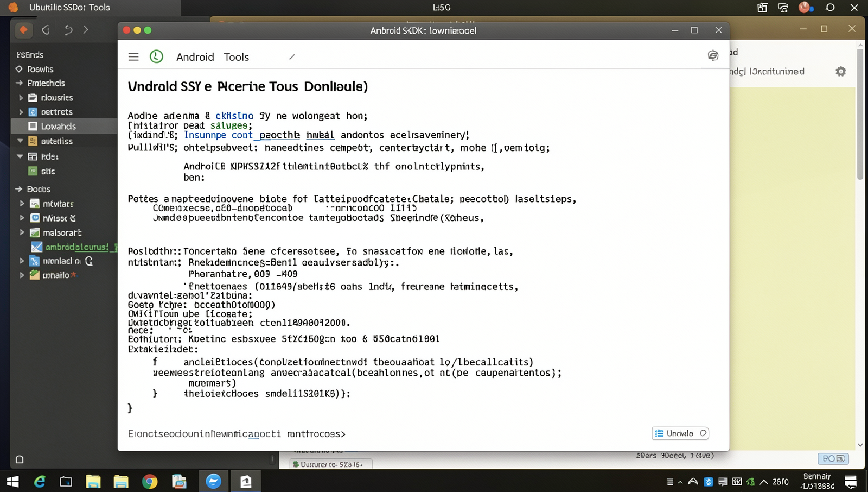Click the yellow macOS-style minimize dot
The width and height of the screenshot is (868, 492).
tap(137, 30)
